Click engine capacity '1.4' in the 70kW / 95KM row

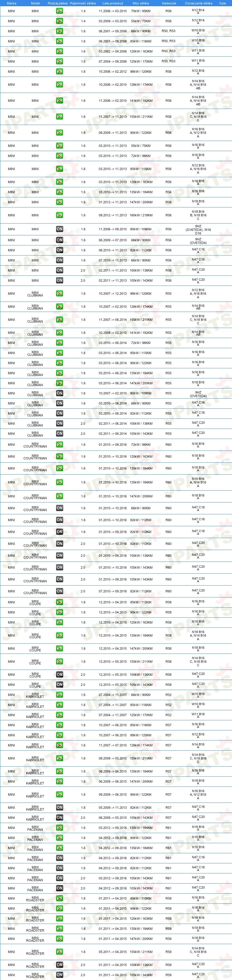pos(83,11)
